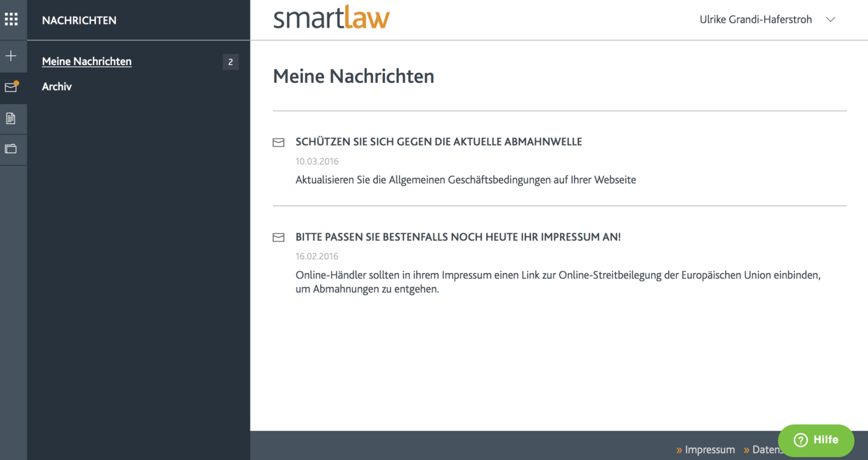Click the smartlaw logo
Screen dimensions: 868x460
[331, 18]
